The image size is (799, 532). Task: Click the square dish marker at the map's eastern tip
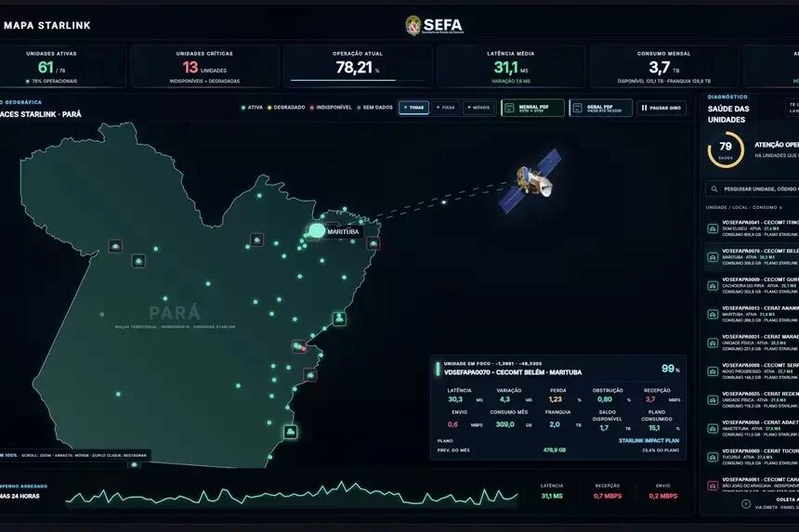pyautogui.click(x=373, y=244)
